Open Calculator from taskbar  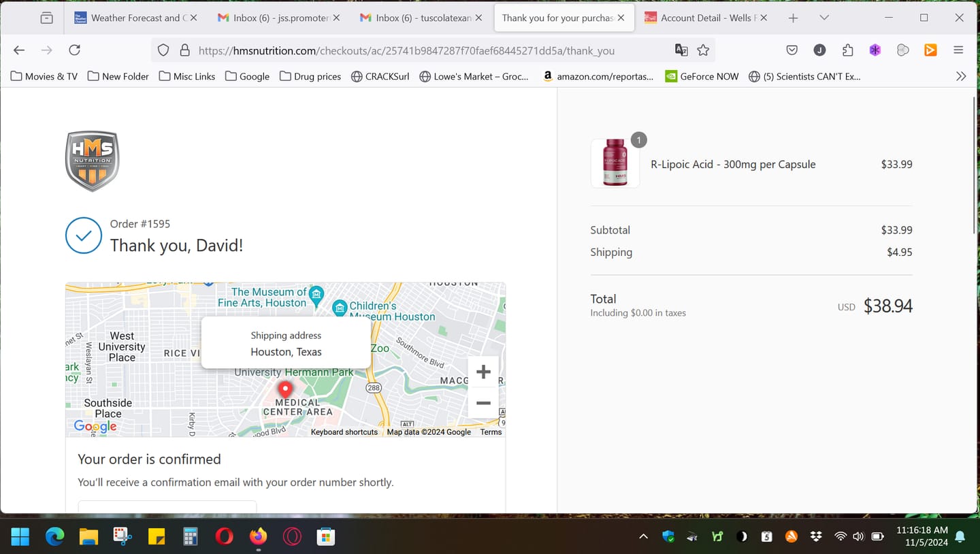[x=191, y=536]
